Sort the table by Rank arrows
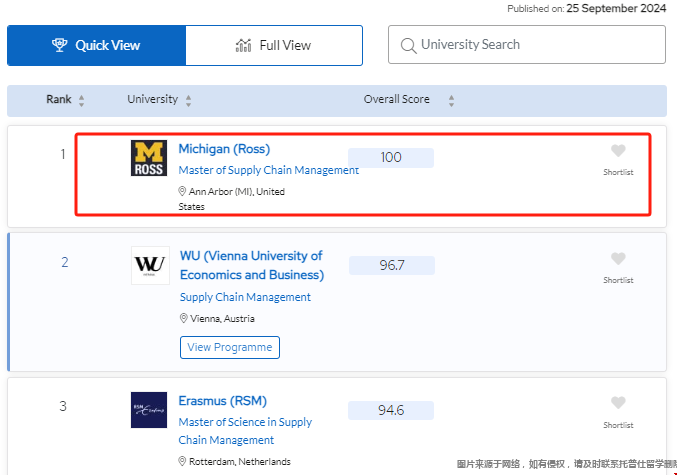The image size is (677, 475). click(82, 101)
